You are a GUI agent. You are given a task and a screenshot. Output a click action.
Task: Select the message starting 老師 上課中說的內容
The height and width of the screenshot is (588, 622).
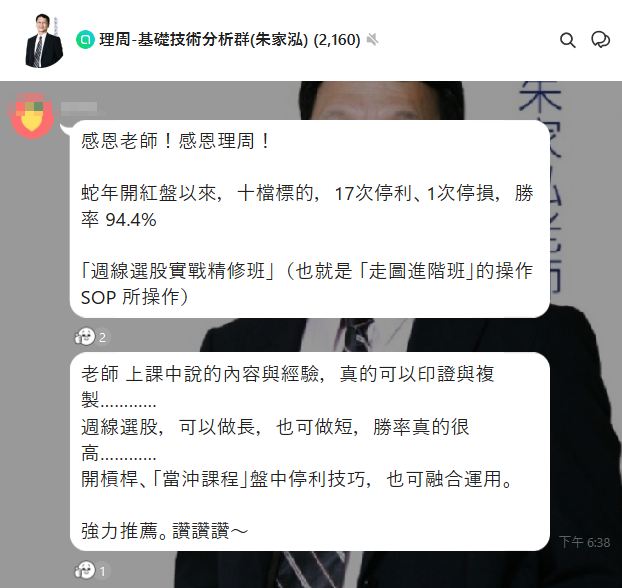310,452
